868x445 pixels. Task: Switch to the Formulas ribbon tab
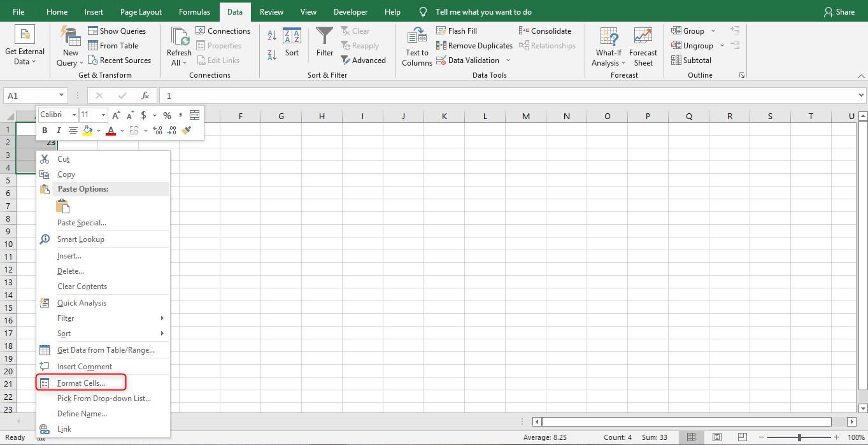tap(194, 11)
